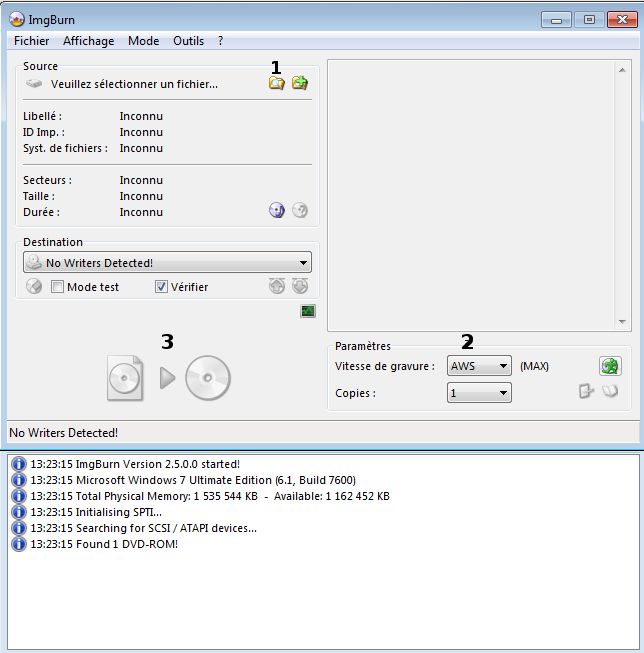Viewport: 644px width, 653px height.
Task: Click the purple disc image information icon
Action: 277,210
